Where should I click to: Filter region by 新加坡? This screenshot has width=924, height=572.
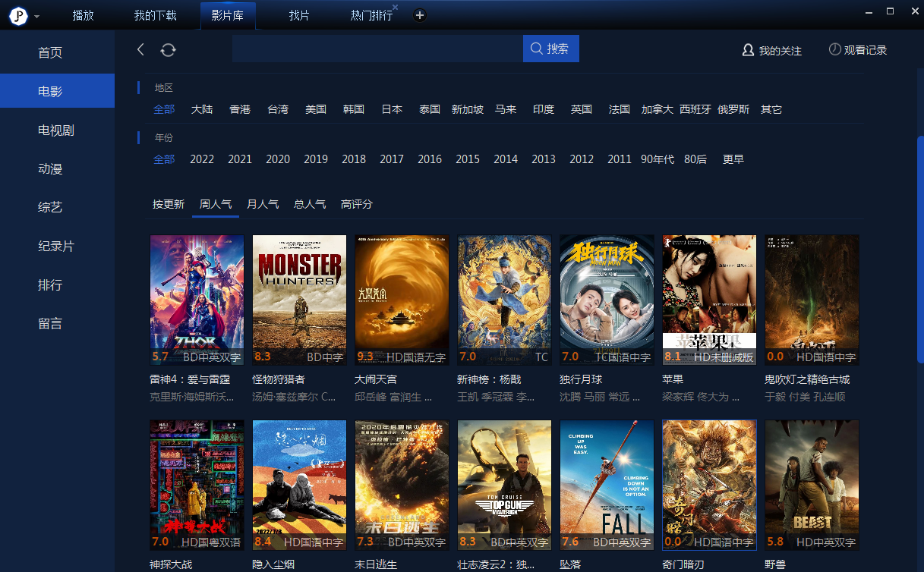(x=468, y=109)
